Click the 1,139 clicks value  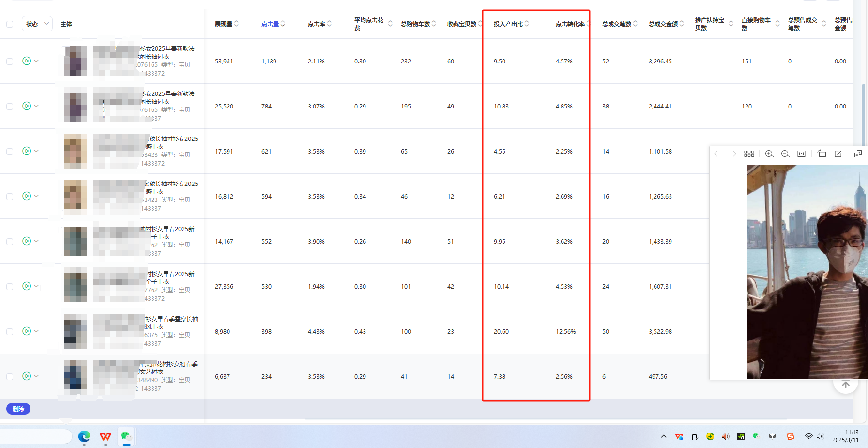click(269, 62)
